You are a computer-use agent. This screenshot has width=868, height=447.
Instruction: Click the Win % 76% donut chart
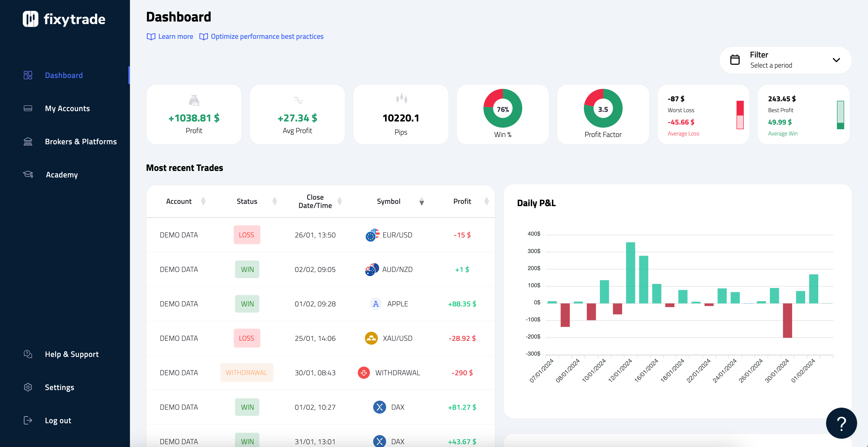(502, 108)
